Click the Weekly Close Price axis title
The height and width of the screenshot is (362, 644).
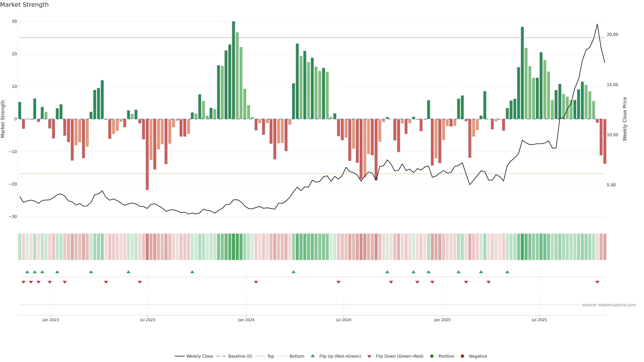[x=625, y=119]
